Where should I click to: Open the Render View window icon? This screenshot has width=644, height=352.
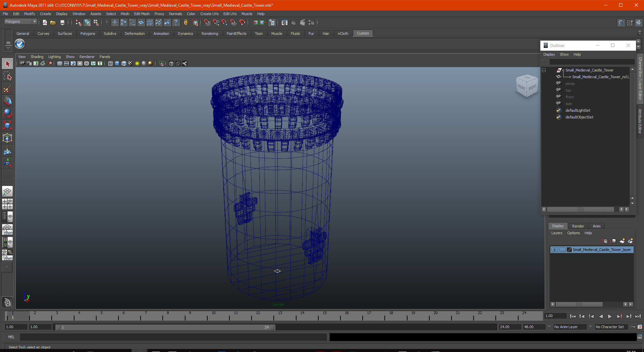(284, 22)
